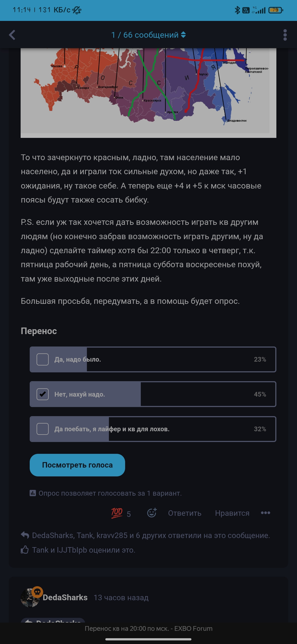Check the "Да поебать" poll option
297x644 pixels.
[x=43, y=429]
